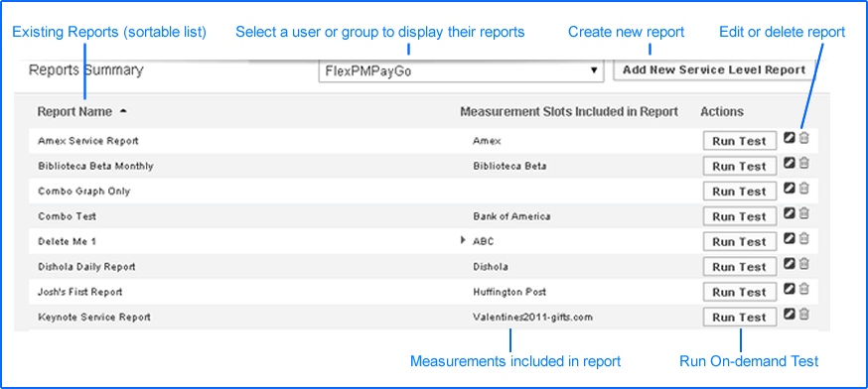This screenshot has height=389, width=868.
Task: Edit the Dishola Daily Report
Action: [x=790, y=264]
